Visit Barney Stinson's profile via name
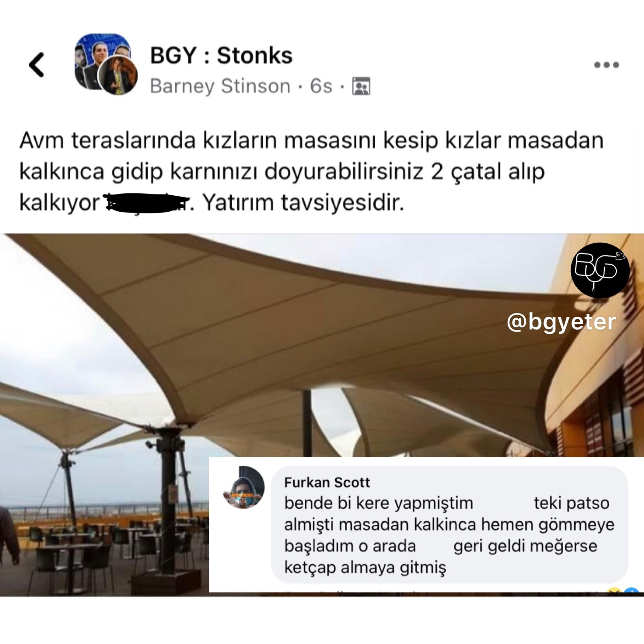644x644 pixels. click(x=220, y=86)
